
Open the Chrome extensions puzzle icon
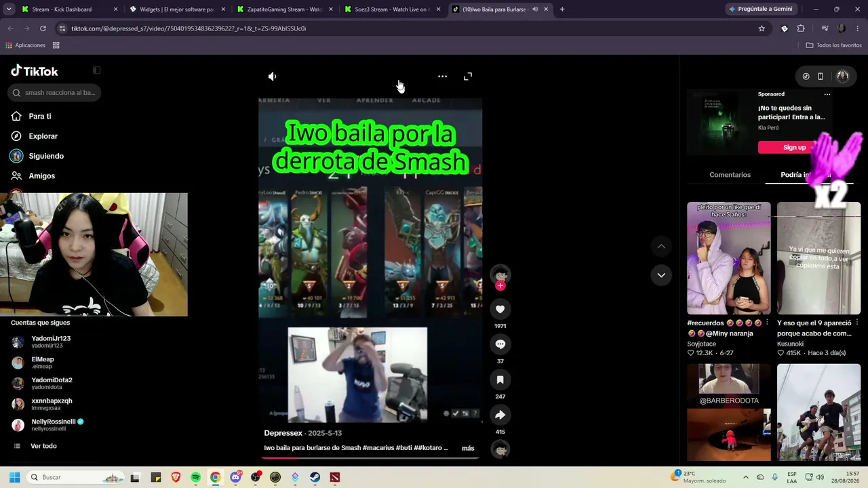point(801,28)
